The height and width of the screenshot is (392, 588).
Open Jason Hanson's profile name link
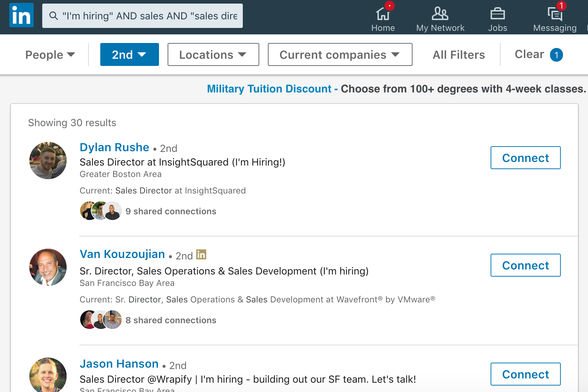point(119,364)
